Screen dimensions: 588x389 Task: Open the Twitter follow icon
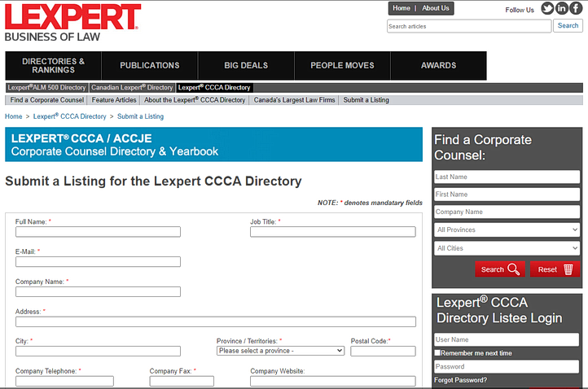click(x=547, y=8)
